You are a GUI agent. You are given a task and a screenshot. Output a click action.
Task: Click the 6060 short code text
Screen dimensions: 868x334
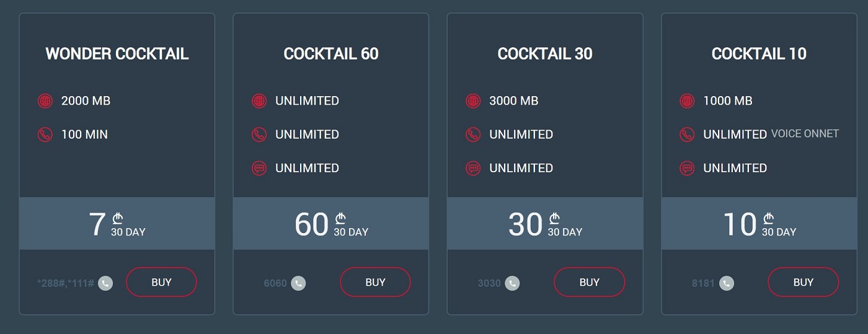275,283
